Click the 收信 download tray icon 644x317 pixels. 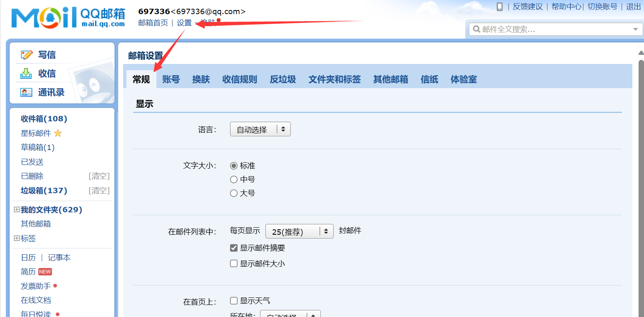pos(26,74)
